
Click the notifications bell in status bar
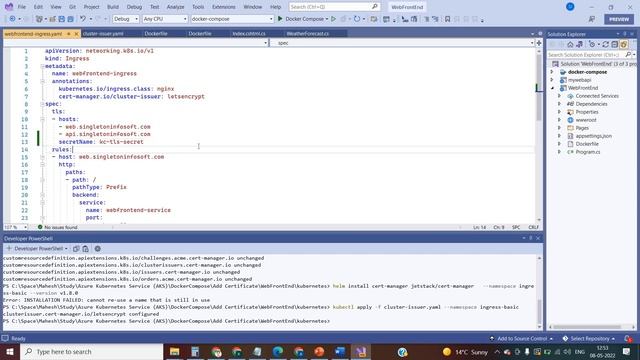point(628,338)
